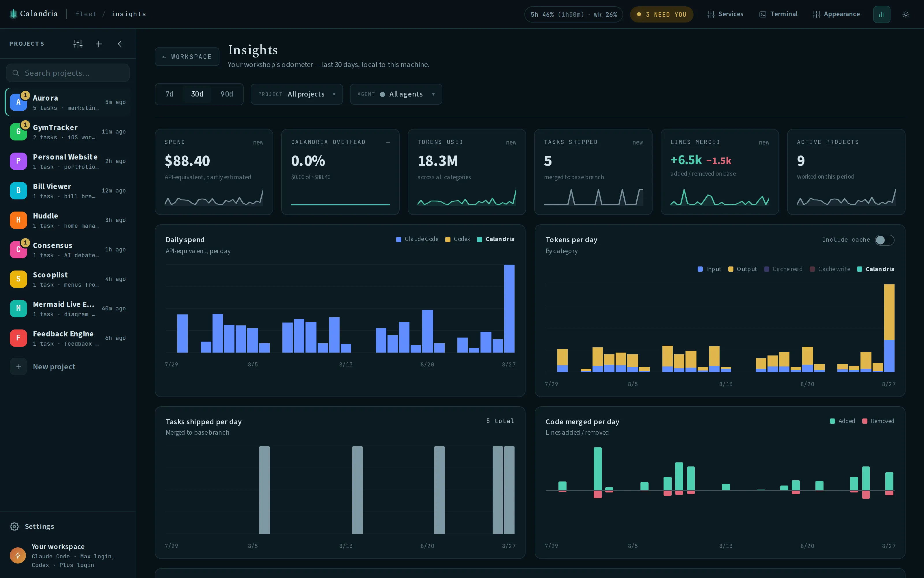This screenshot has width=924, height=578.
Task: Open the Services panel
Action: click(725, 14)
